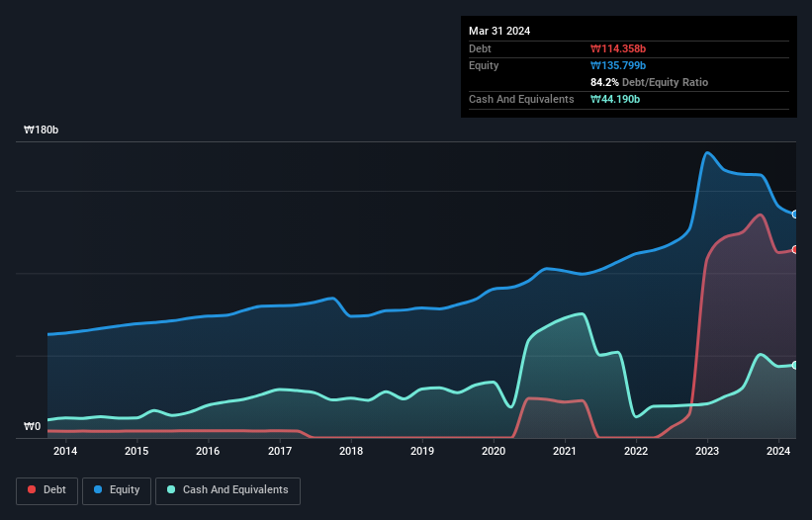Click the ₩44.190b cash value
This screenshot has width=812, height=520.
pyautogui.click(x=615, y=99)
